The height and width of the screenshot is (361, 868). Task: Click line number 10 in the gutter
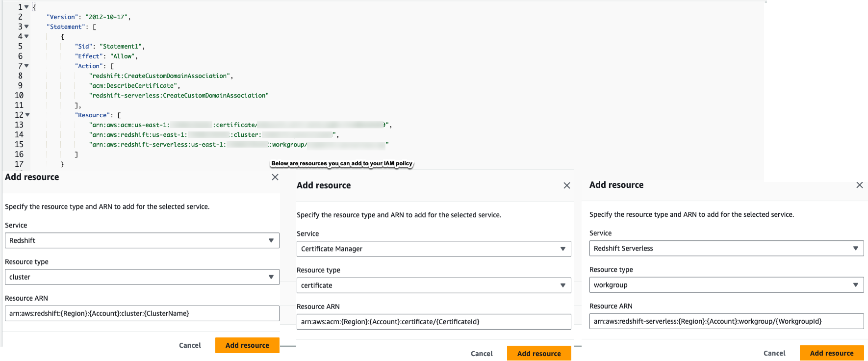(19, 96)
